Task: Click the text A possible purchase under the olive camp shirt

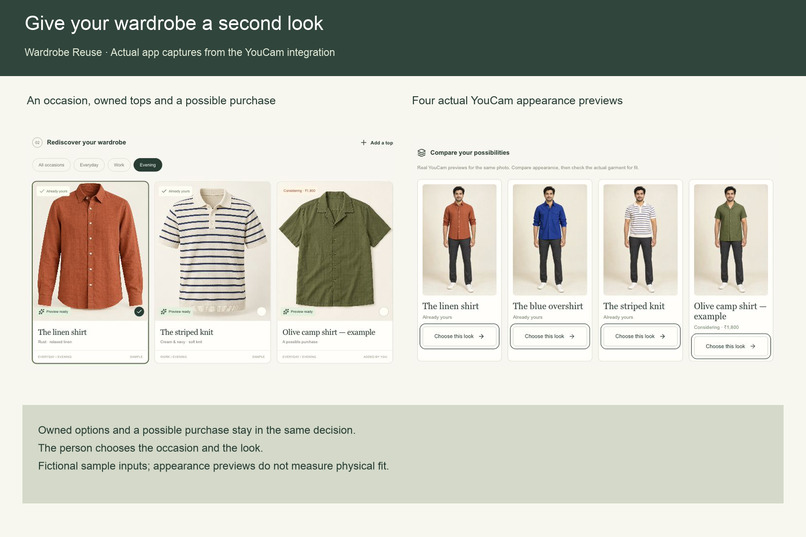Action: pyautogui.click(x=300, y=342)
